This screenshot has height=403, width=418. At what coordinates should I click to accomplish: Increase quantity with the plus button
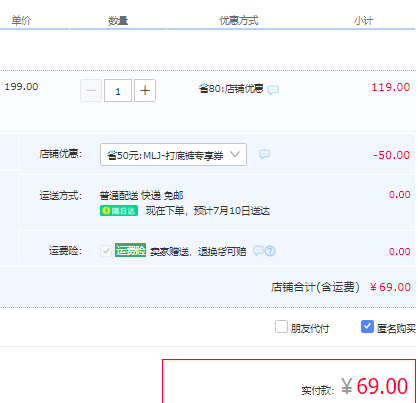point(145,90)
